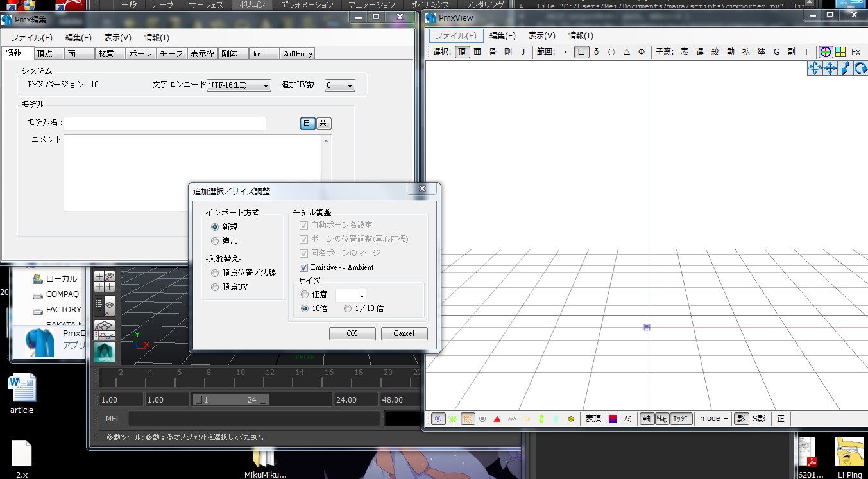Select 頂点位置/法線 replace option
868x479 pixels.
click(x=243, y=273)
